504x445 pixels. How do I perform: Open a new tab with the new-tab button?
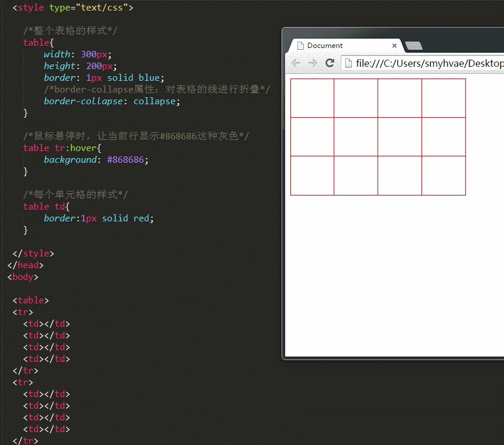coord(413,46)
